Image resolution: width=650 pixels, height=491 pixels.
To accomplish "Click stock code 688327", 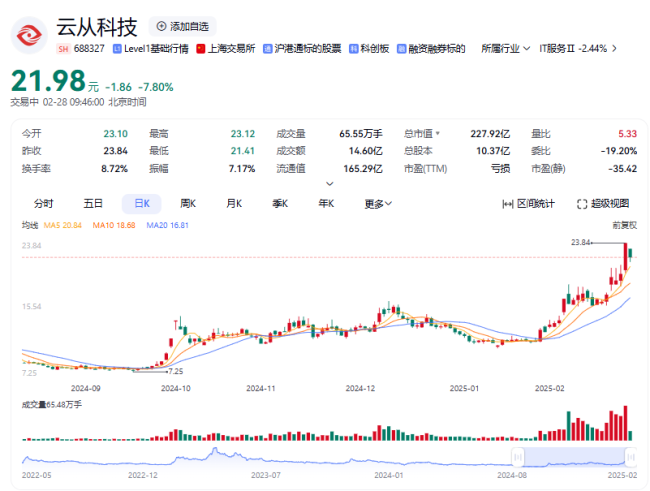I will [89, 49].
